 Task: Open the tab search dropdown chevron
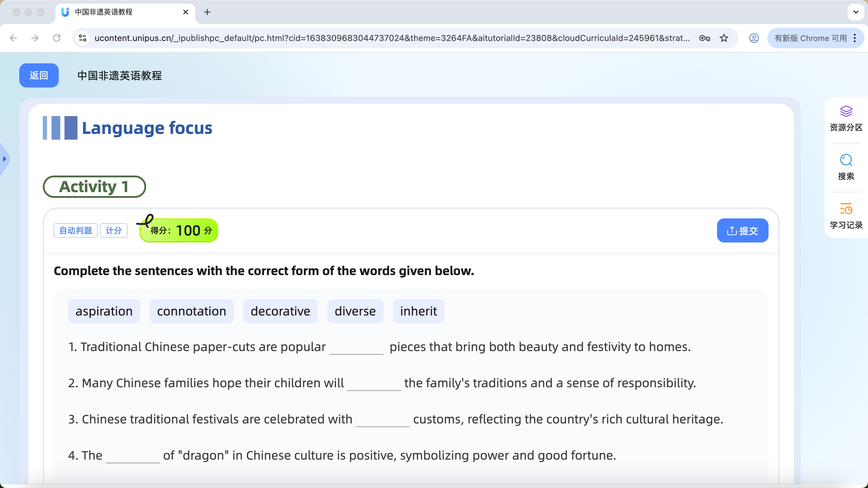(856, 12)
